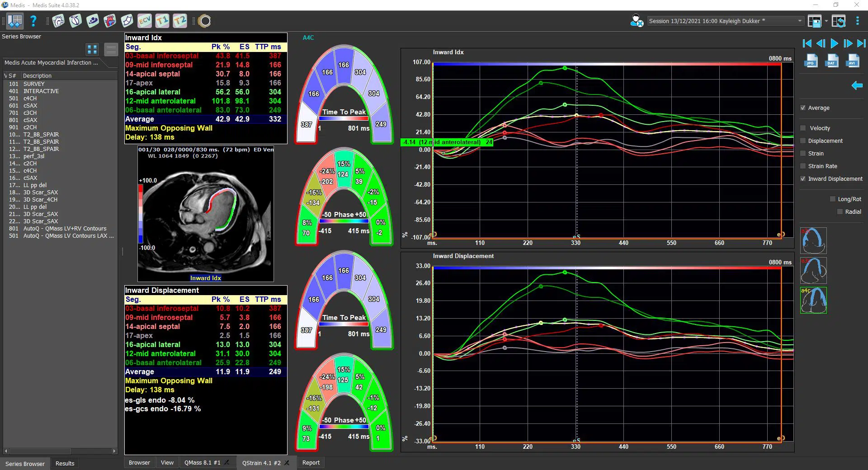The width and height of the screenshot is (868, 470).
Task: Enable the Strain Rate checkbox
Action: 803,166
